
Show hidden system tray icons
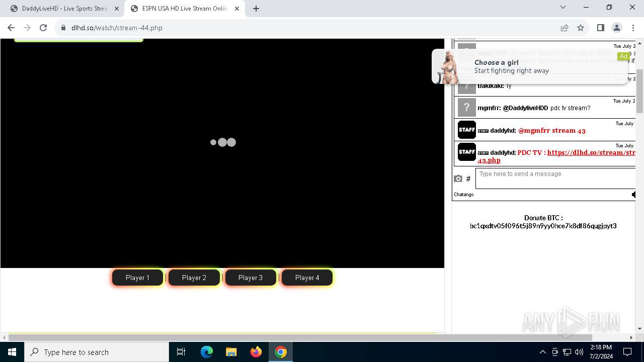(542, 352)
